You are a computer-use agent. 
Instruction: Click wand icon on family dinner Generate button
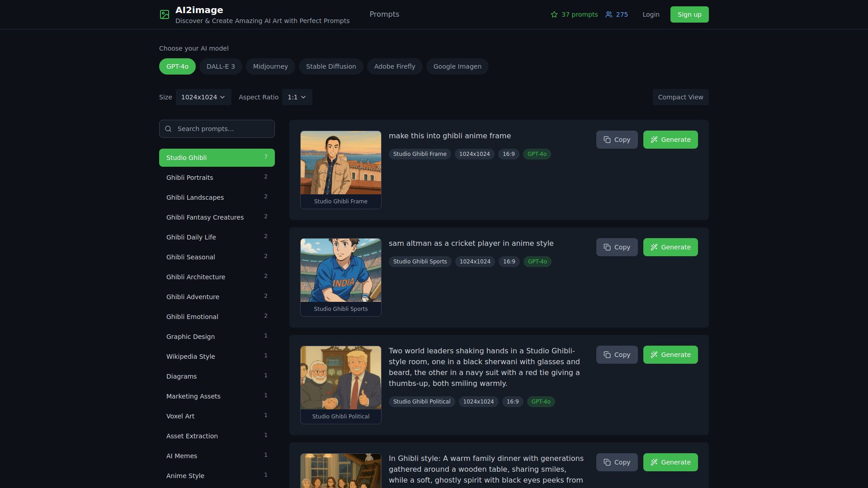654,462
